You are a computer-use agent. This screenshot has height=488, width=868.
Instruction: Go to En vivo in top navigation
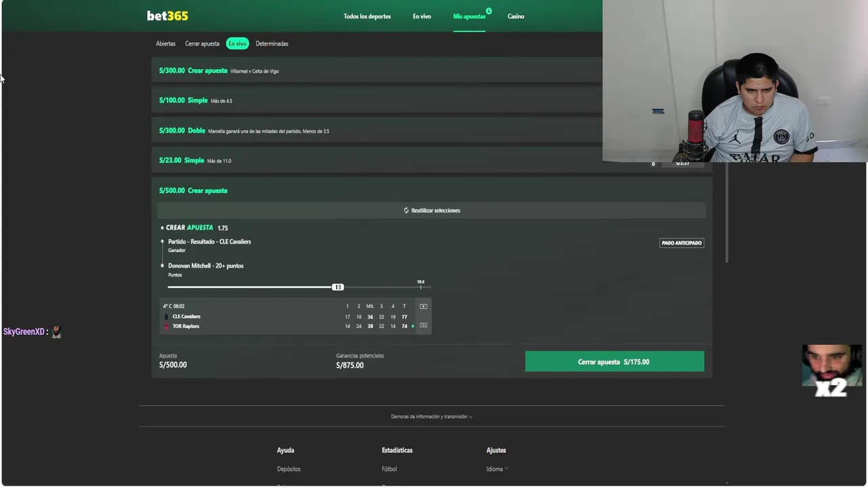coord(422,16)
